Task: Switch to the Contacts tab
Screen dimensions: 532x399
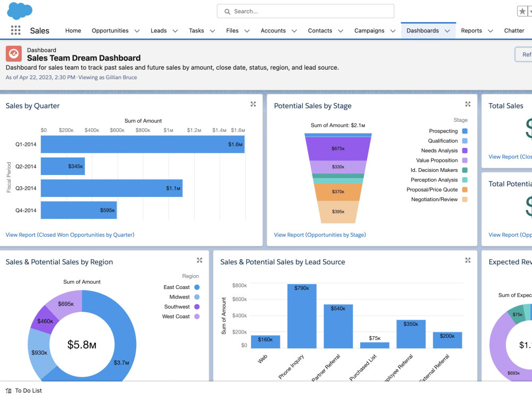Action: click(320, 30)
